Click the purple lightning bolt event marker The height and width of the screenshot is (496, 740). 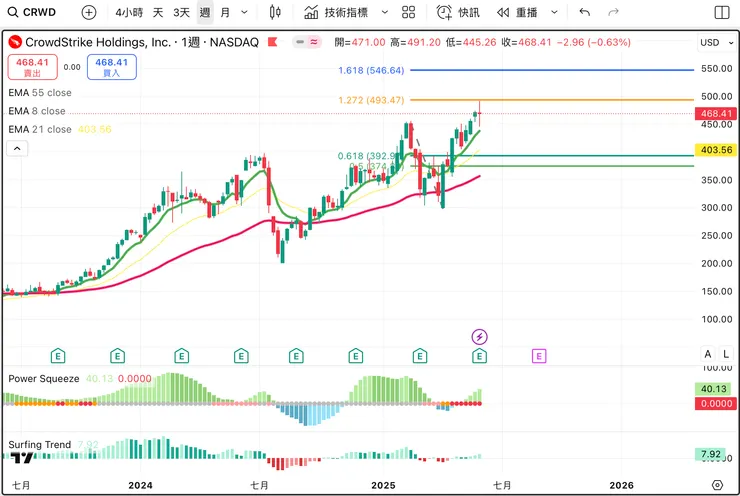click(x=479, y=337)
